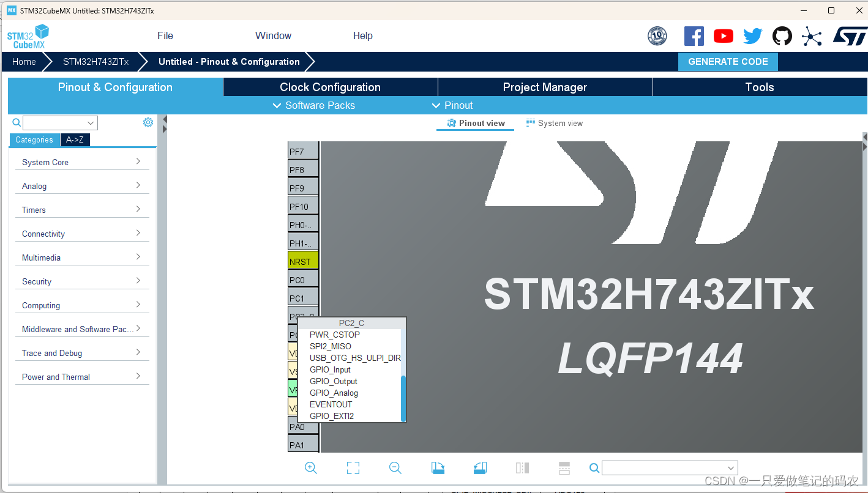Select the A->Z tab
Image resolution: width=868 pixels, height=493 pixels.
[x=75, y=140]
